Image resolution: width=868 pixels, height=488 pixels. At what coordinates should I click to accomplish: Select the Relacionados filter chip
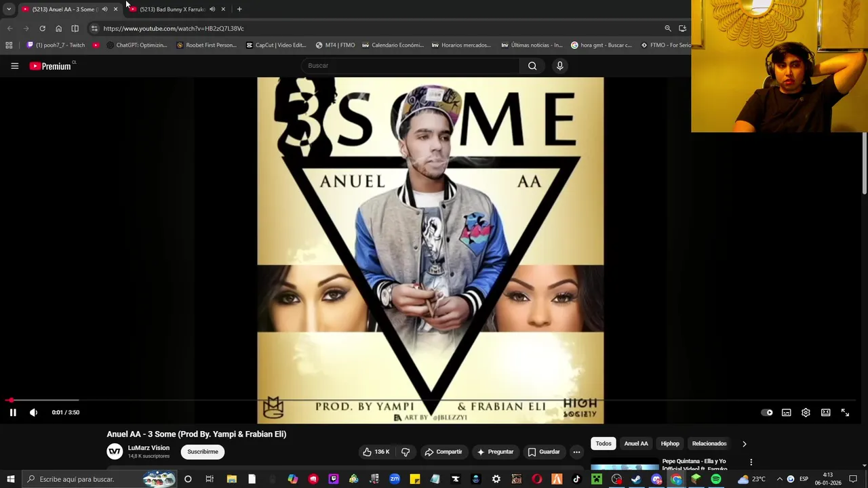click(x=709, y=444)
